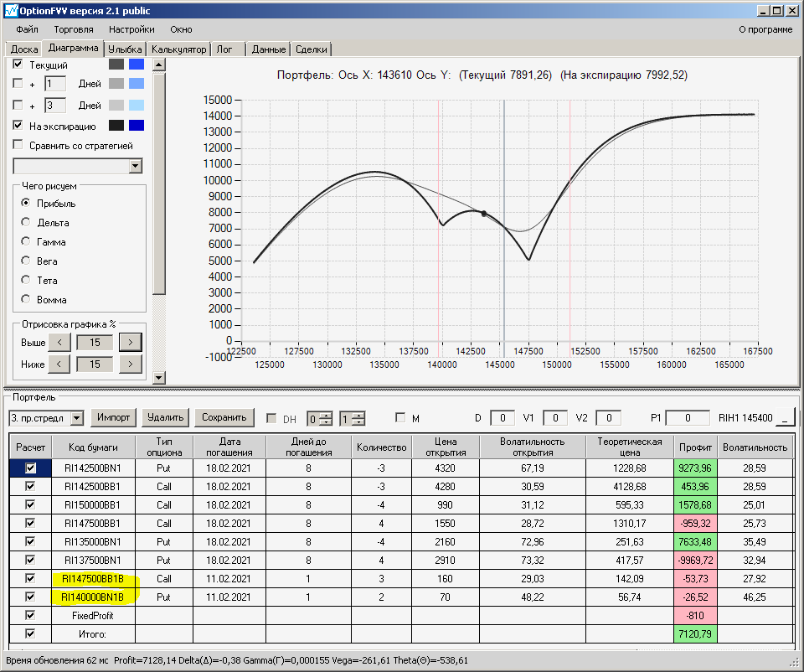The height and width of the screenshot is (672, 804).
Task: Switch to the Улыбка tab
Action: pos(125,49)
